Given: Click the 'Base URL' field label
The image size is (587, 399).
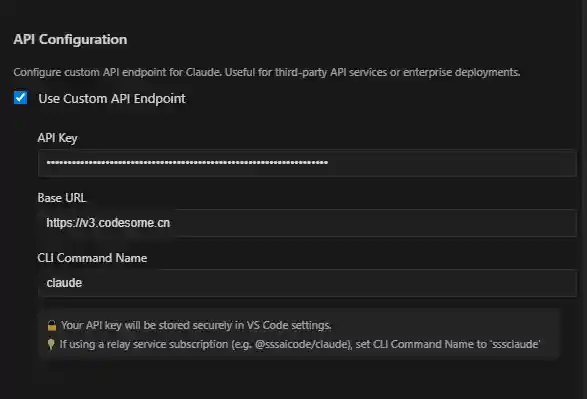Looking at the screenshot, I should click(x=62, y=198).
